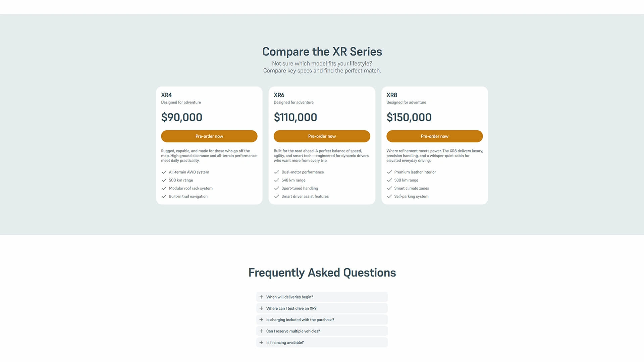Click the checkmark next to 500 km range
The width and height of the screenshot is (644, 362).
(164, 180)
